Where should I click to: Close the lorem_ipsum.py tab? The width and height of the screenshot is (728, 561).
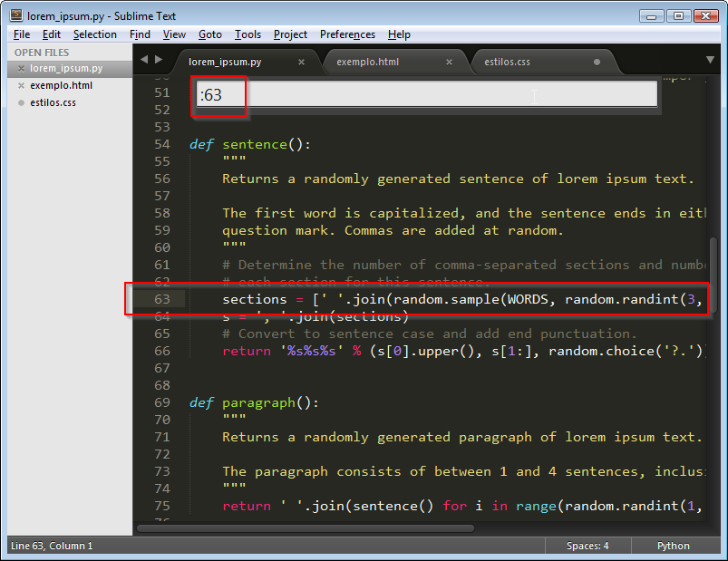tap(302, 63)
